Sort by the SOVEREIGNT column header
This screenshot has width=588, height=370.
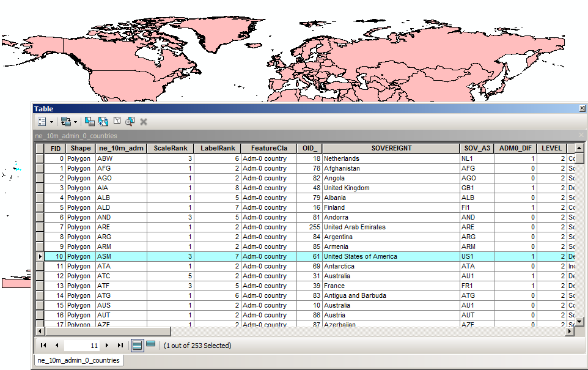pyautogui.click(x=391, y=148)
